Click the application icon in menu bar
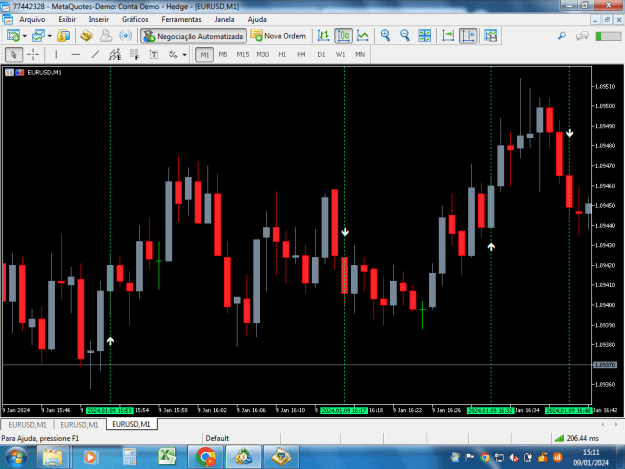Screen dimensions: 625x469 [x=7, y=19]
